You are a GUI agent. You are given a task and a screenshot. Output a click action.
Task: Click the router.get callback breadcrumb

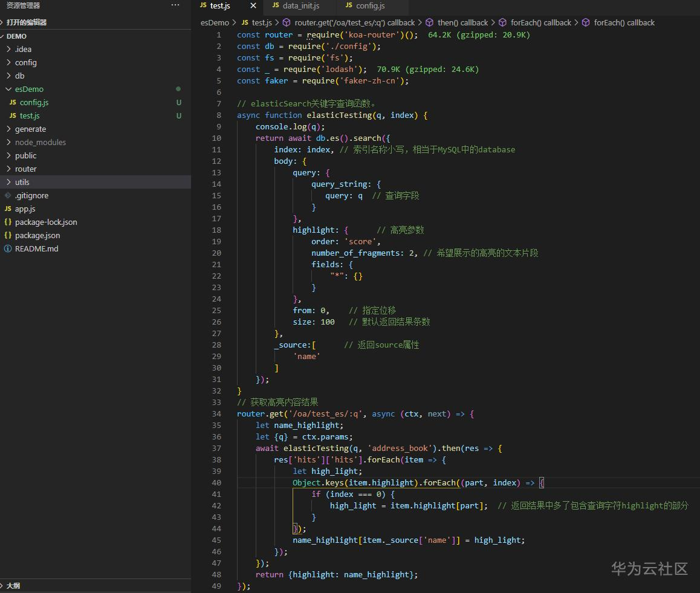(x=354, y=23)
